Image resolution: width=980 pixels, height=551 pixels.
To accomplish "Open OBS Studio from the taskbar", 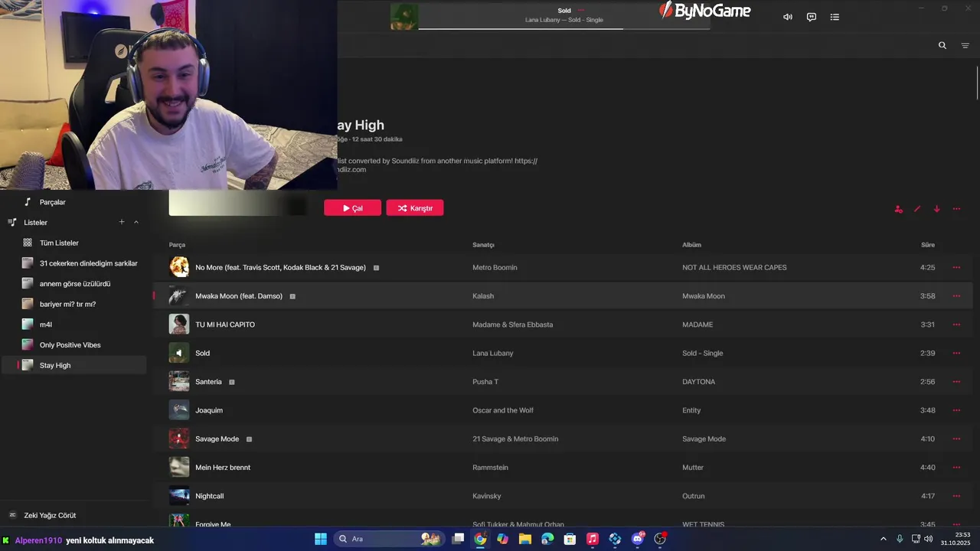I will pyautogui.click(x=660, y=539).
